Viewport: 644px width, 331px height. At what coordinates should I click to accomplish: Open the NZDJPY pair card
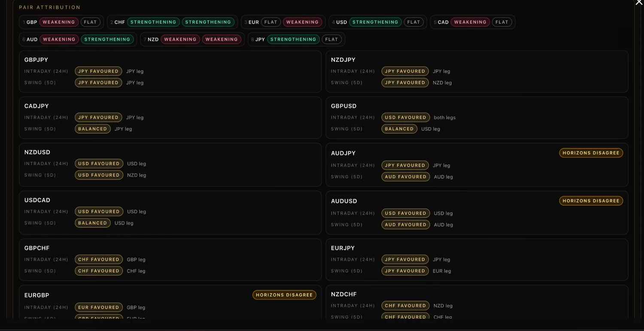(477, 71)
